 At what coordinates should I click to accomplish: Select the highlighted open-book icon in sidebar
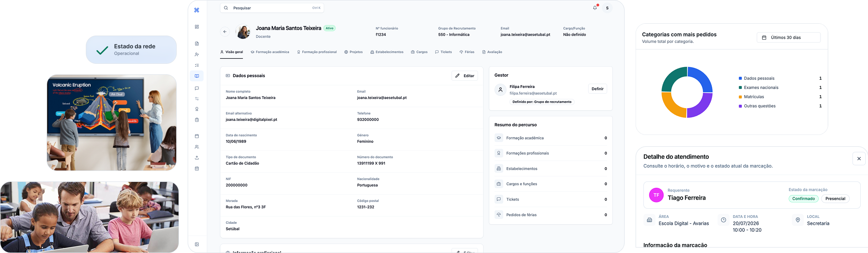coord(197,76)
